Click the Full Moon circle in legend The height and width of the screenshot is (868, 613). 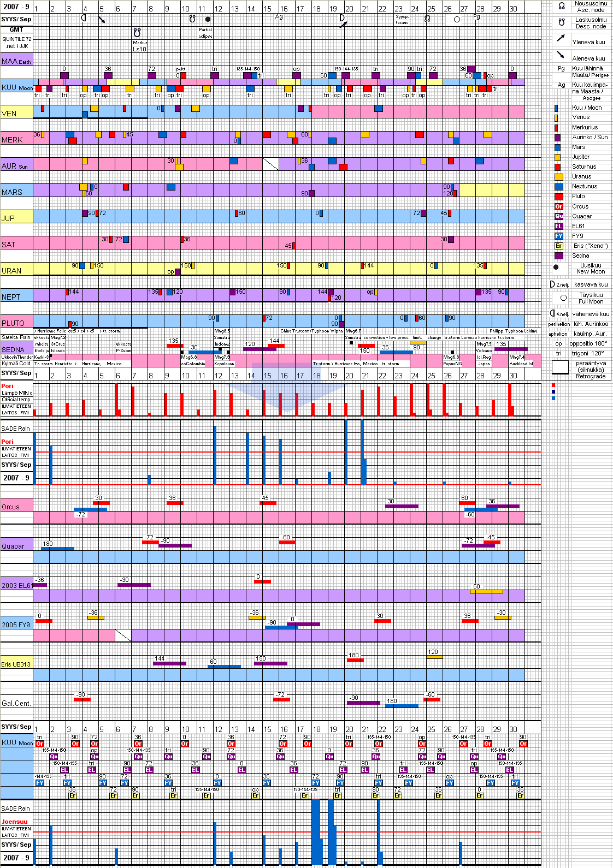[563, 298]
